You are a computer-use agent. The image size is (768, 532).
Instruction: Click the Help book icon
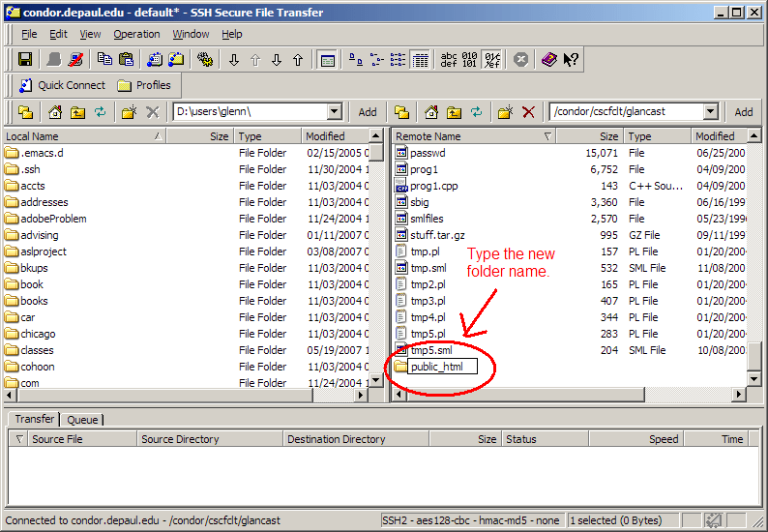[x=549, y=60]
